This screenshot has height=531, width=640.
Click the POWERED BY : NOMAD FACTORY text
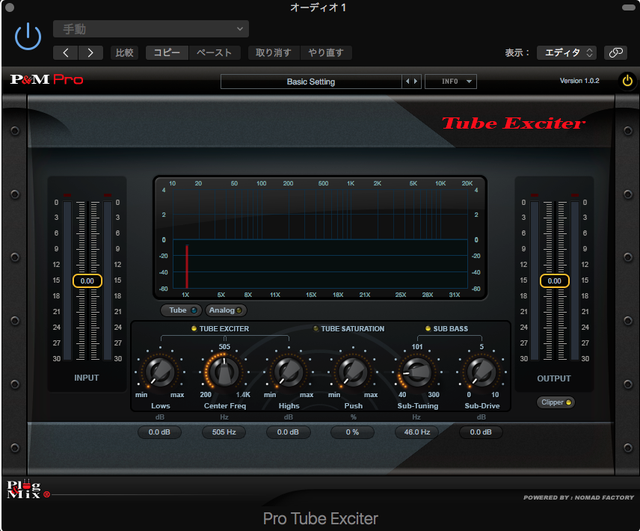pos(579,498)
